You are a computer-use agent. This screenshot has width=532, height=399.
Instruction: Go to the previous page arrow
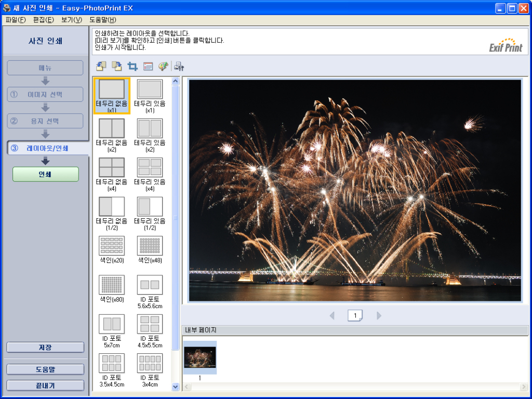pyautogui.click(x=332, y=315)
